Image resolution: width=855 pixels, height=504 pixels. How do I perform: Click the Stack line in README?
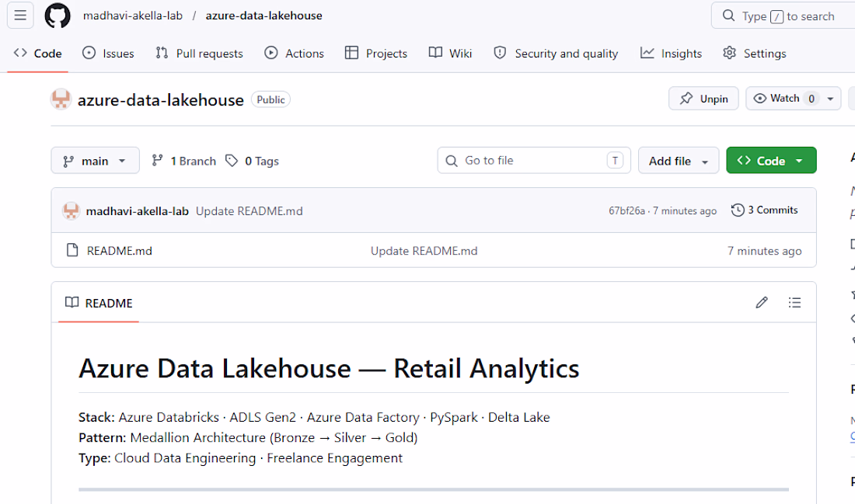click(x=314, y=417)
